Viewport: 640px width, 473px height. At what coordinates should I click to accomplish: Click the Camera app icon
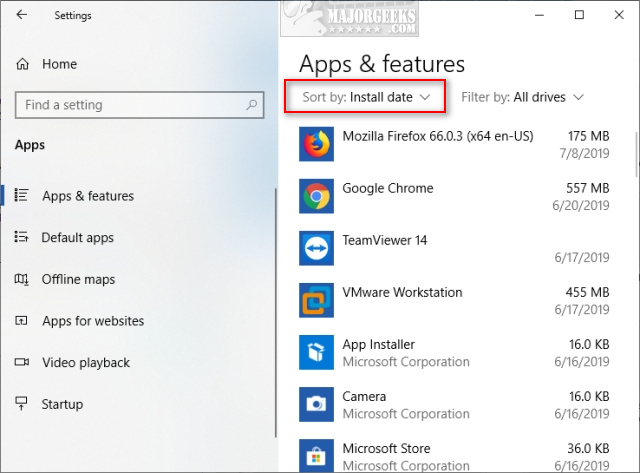pyautogui.click(x=316, y=404)
